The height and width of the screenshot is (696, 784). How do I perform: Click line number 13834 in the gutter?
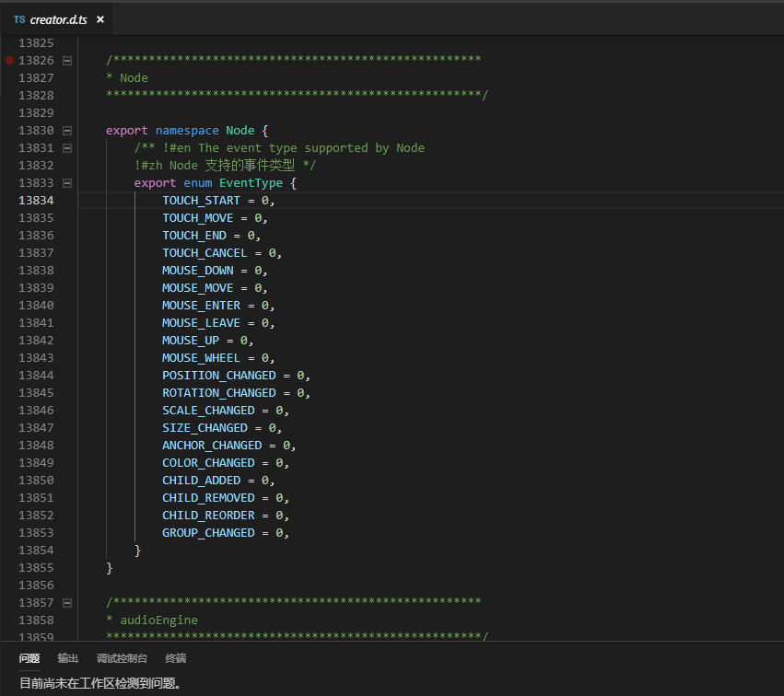36,201
